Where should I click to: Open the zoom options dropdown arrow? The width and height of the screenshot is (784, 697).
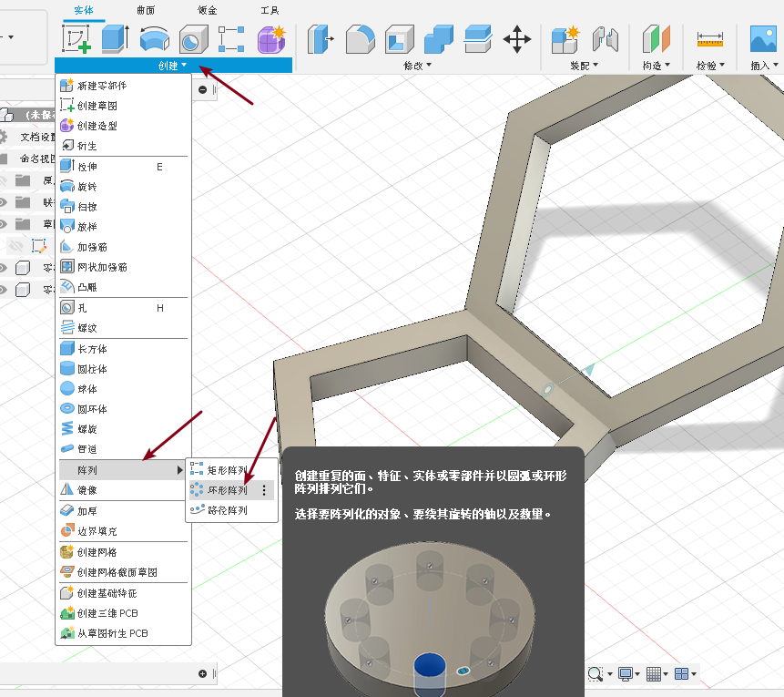[x=610, y=674]
